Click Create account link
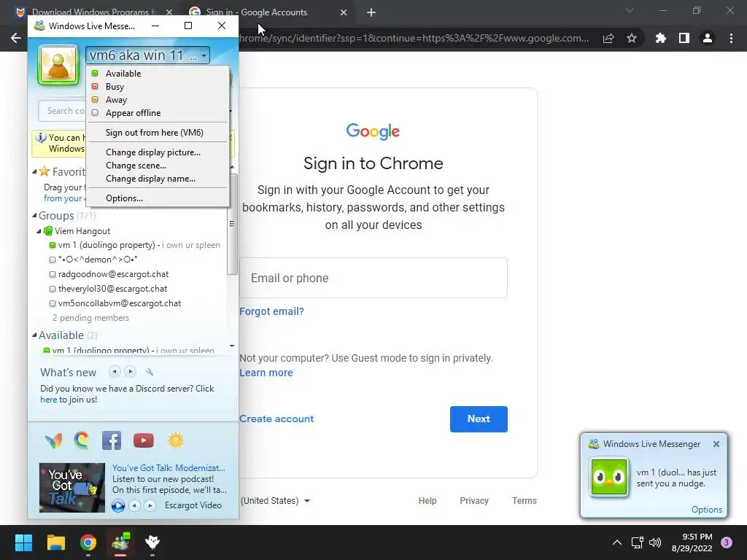 [x=276, y=419]
